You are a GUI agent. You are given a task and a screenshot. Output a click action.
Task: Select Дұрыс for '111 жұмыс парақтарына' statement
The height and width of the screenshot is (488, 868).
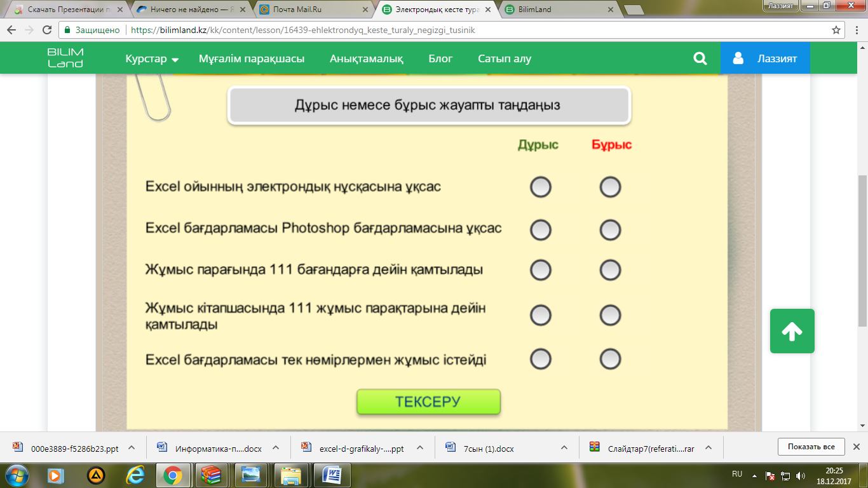[x=541, y=315]
